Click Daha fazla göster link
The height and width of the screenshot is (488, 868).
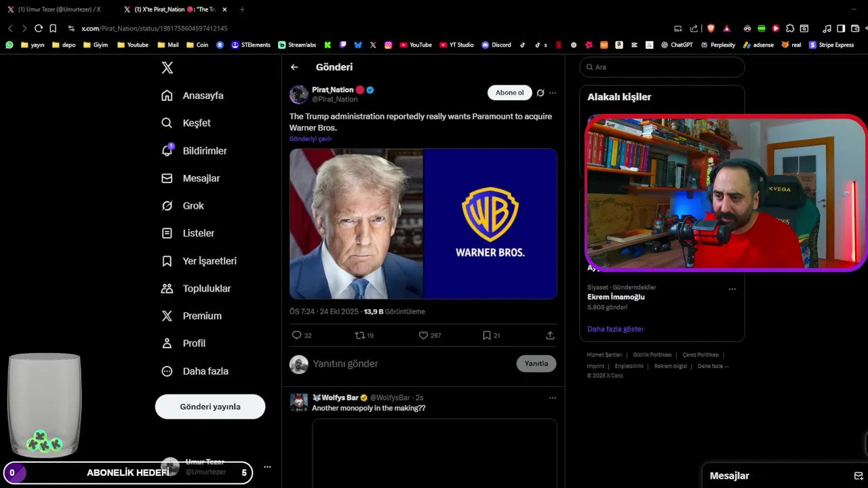(616, 329)
